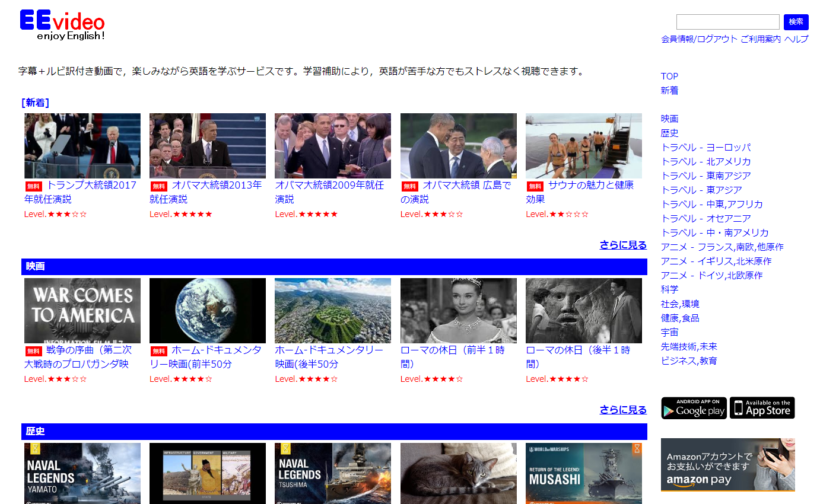
Task: Select ビジネス,教育 category in sidebar
Action: [689, 361]
